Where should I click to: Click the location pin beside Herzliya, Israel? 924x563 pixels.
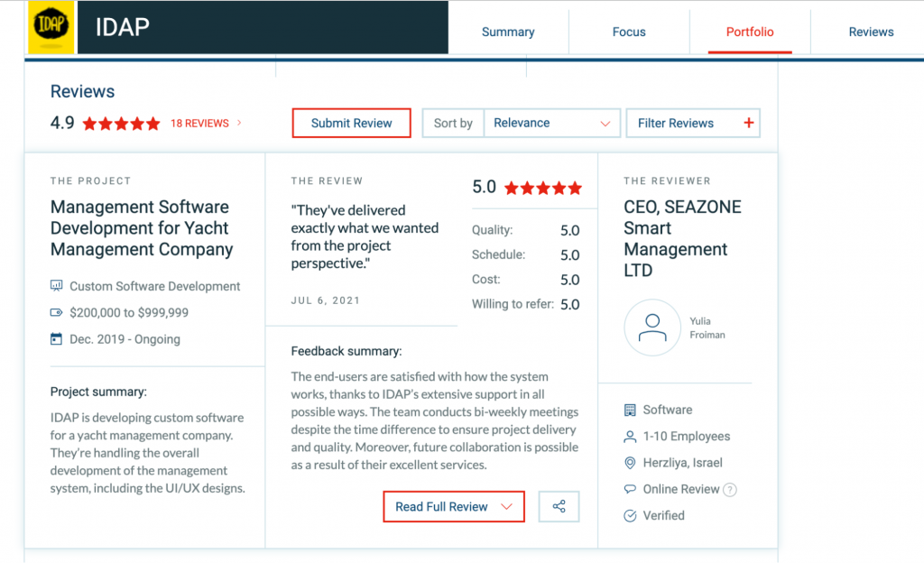pyautogui.click(x=630, y=463)
